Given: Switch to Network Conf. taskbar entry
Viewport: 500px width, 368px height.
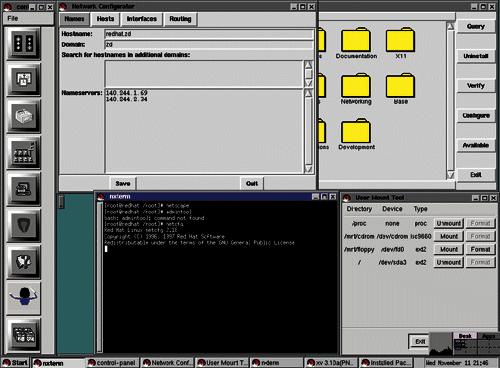Looking at the screenshot, I should (168, 363).
